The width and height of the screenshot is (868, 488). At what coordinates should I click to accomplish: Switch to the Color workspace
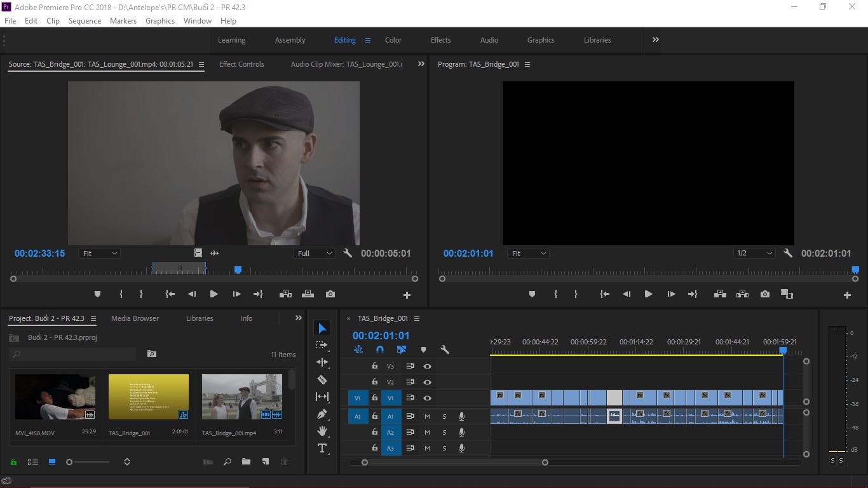(x=393, y=40)
